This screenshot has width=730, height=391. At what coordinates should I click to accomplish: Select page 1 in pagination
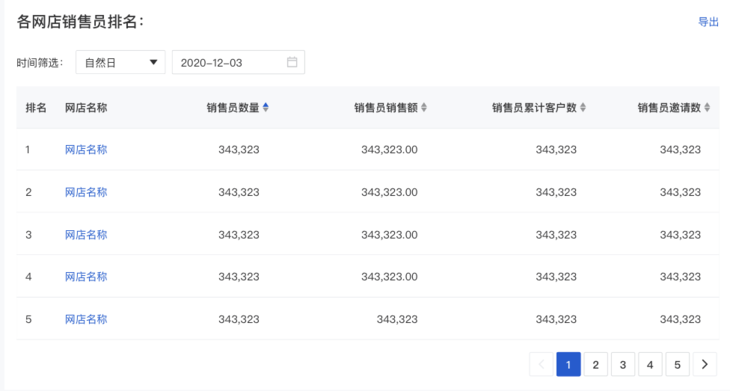[568, 364]
